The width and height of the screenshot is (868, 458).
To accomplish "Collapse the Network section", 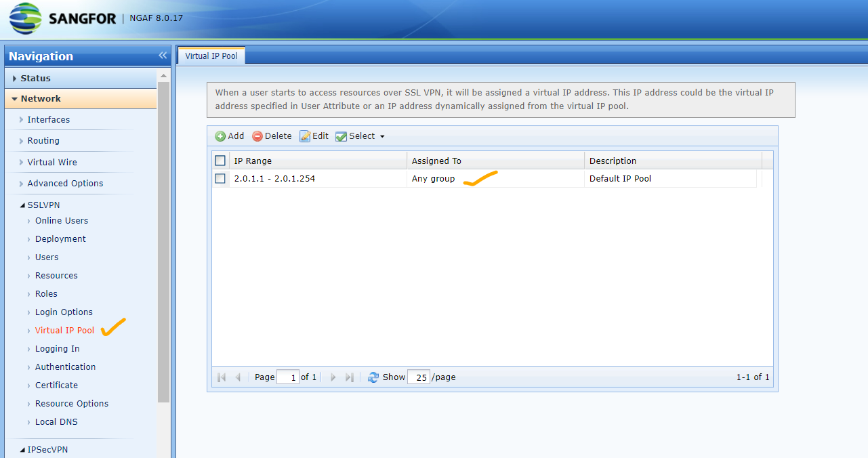I will click(x=81, y=99).
